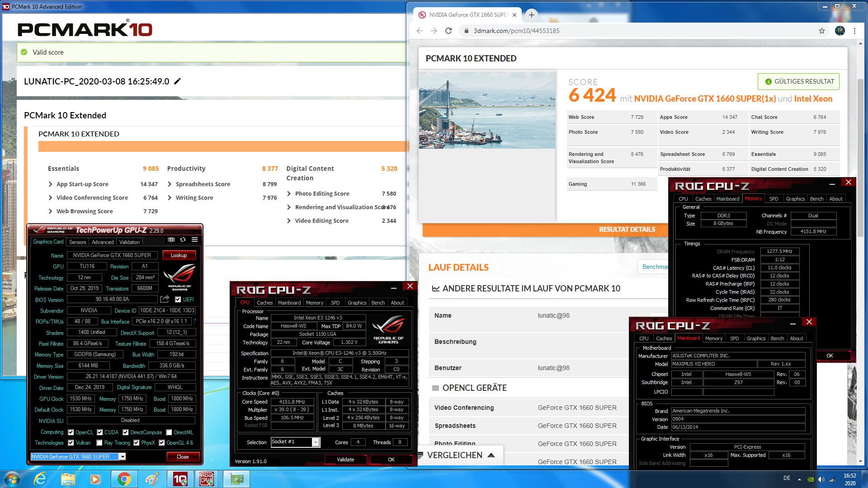Toggle the Ray Tracing checkbox in GPU-Z
The width and height of the screenshot is (868, 488).
pos(99,443)
